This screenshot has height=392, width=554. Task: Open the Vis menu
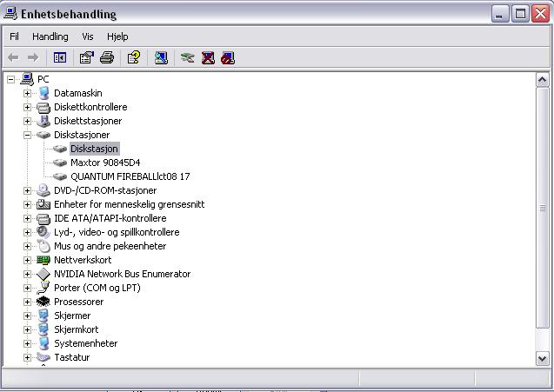(88, 37)
